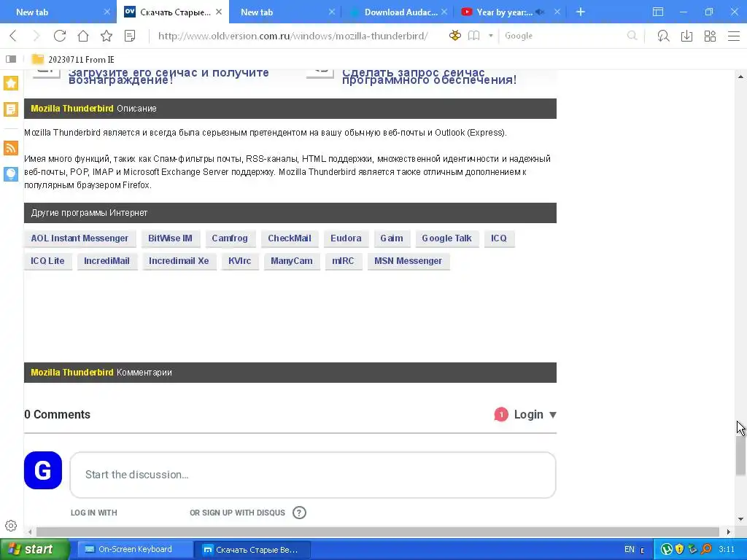Open the window layout icon in title bar

point(658,12)
